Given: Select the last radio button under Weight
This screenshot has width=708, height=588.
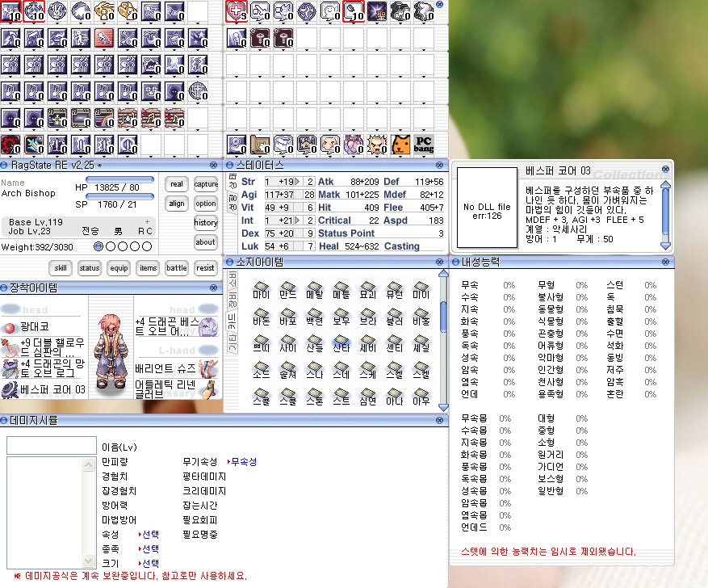Looking at the screenshot, I should tap(147, 246).
